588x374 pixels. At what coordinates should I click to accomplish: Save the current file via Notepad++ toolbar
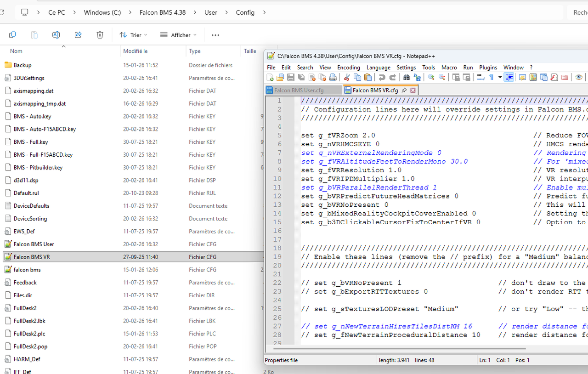tap(291, 78)
